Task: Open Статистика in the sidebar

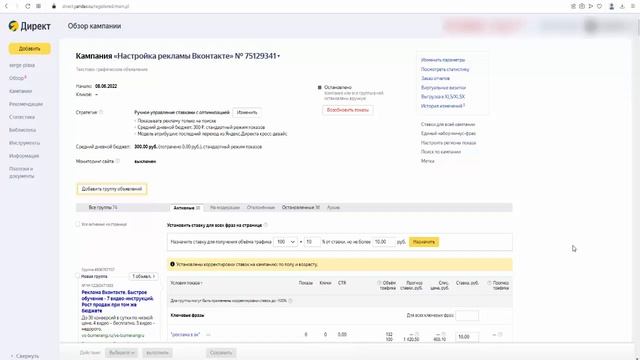Action: (x=22, y=117)
